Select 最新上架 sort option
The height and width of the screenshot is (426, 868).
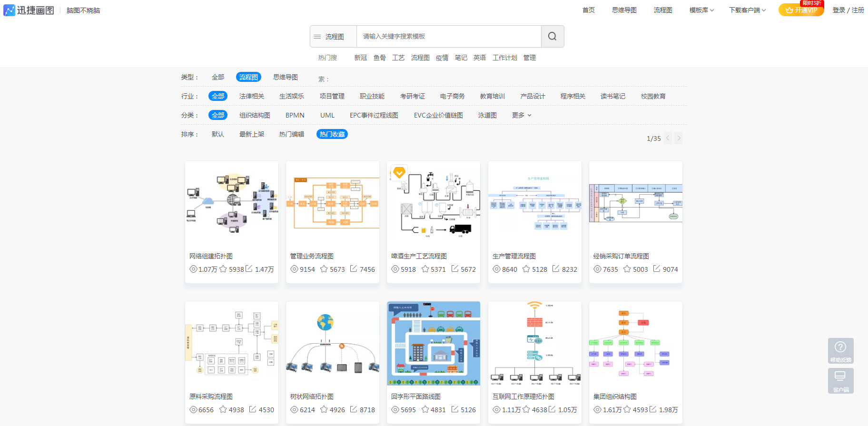click(252, 134)
